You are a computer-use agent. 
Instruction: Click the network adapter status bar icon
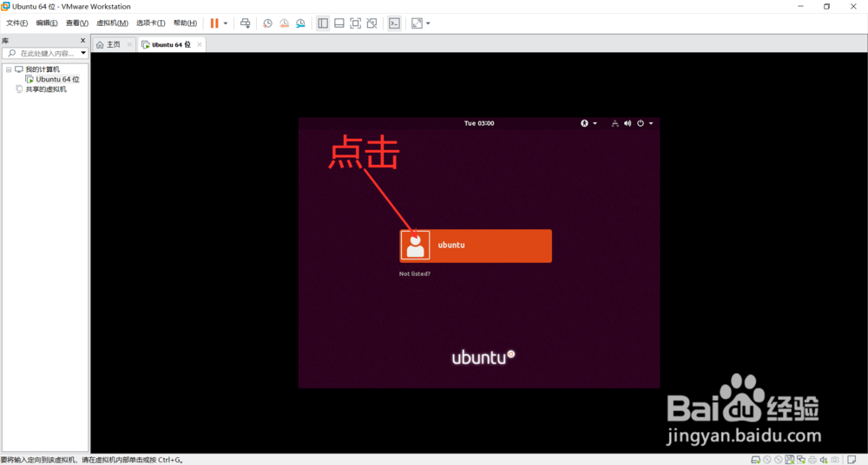pos(801,460)
